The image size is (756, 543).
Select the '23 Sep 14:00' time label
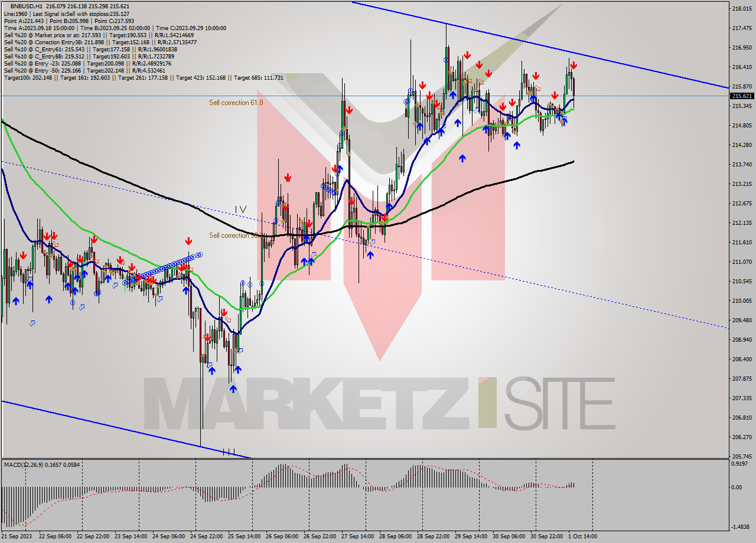pyautogui.click(x=131, y=537)
